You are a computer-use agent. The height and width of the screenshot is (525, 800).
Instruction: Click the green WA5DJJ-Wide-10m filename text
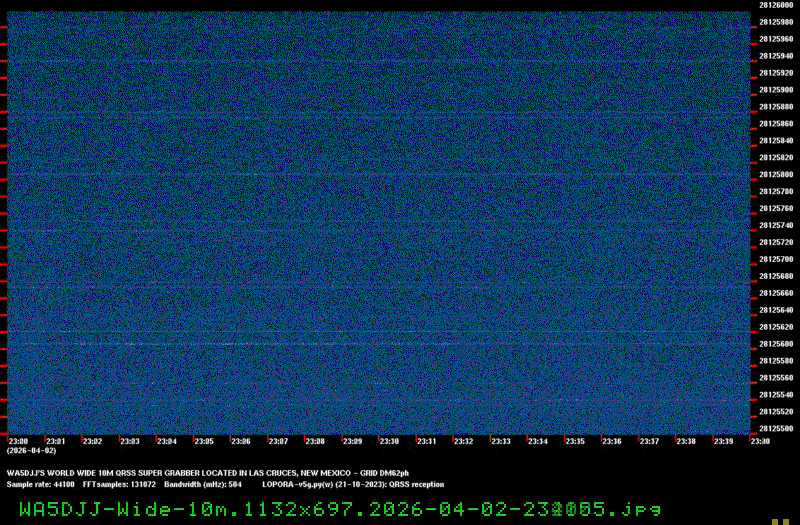(340, 509)
